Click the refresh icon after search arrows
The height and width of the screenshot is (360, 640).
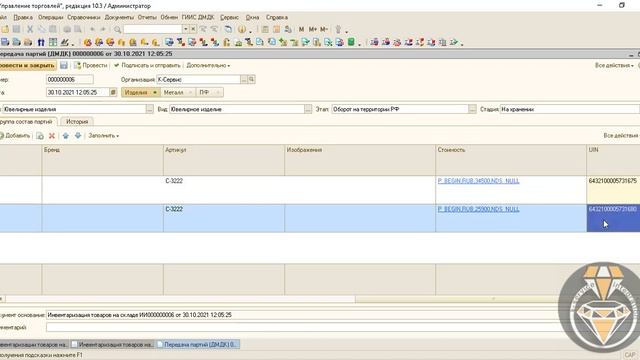click(228, 29)
